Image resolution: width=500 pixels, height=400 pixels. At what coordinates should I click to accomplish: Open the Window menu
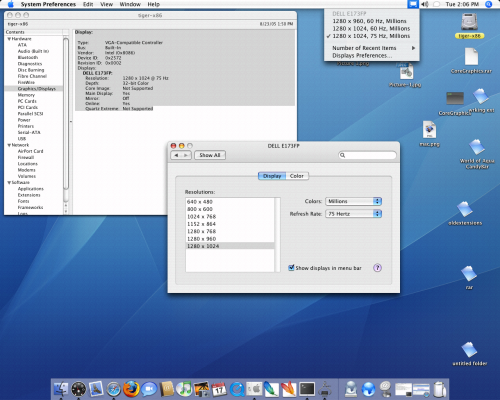pyautogui.click(x=130, y=4)
